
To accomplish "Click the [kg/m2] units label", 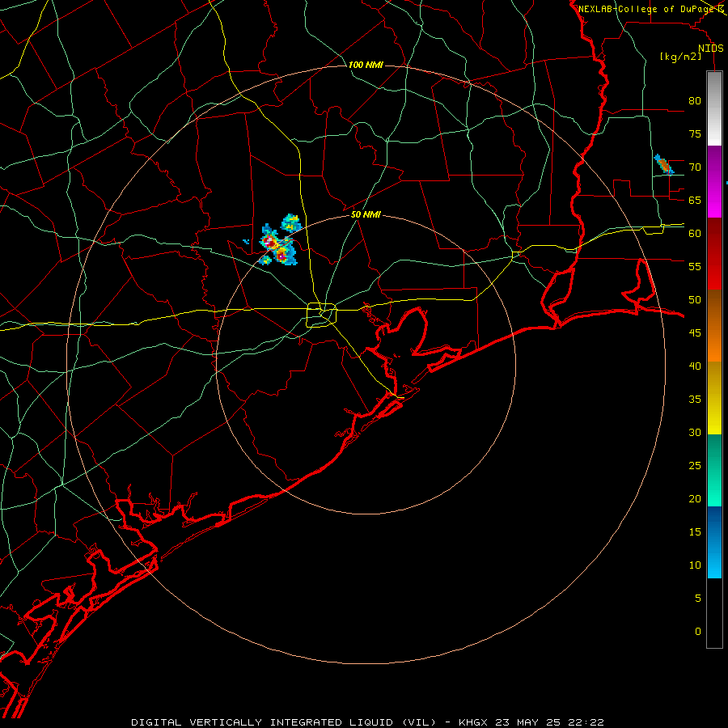I will point(680,57).
